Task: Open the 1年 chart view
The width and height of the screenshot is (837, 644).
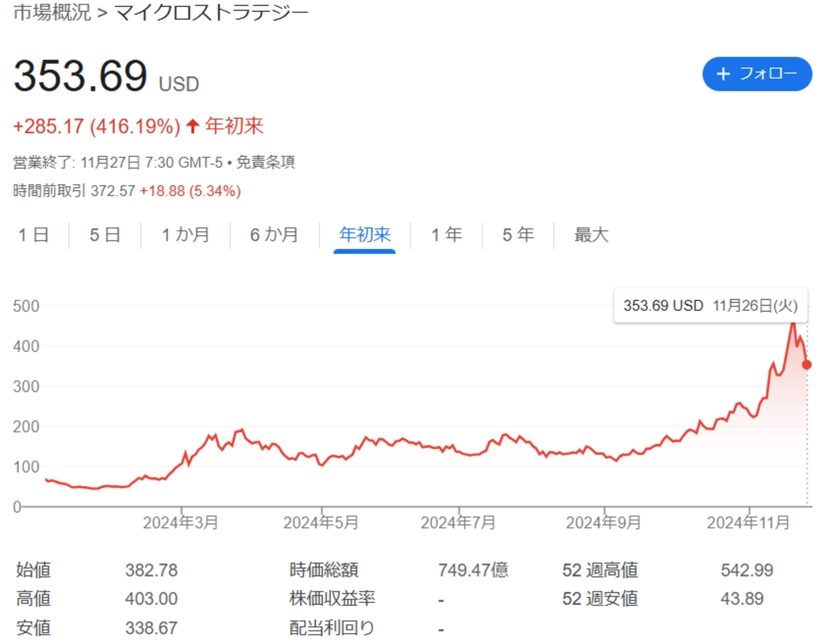Action: (x=446, y=235)
